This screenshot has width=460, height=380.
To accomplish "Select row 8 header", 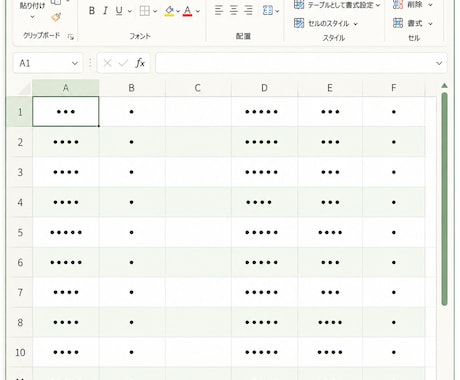I will 20,322.
